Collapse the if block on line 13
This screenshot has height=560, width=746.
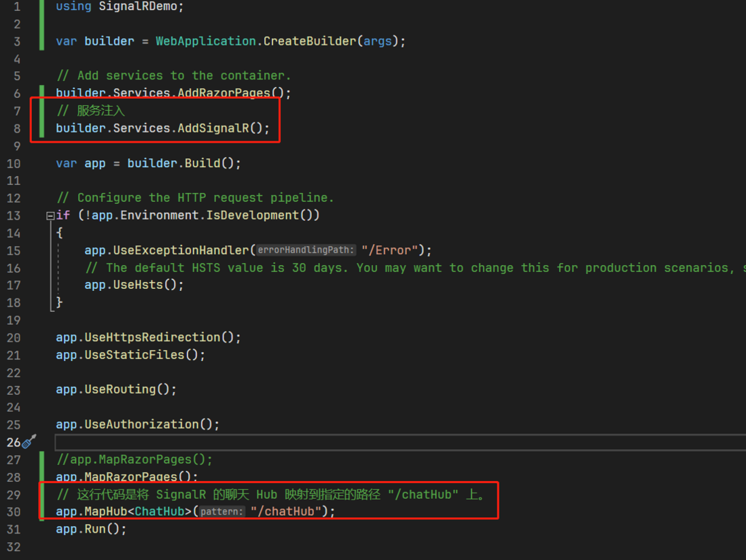[x=50, y=216]
